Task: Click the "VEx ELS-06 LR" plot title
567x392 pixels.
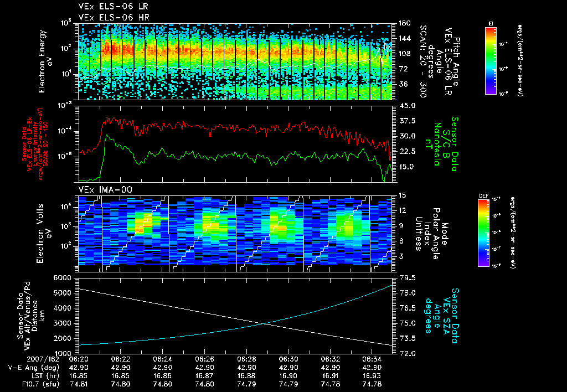Action: 113,7
